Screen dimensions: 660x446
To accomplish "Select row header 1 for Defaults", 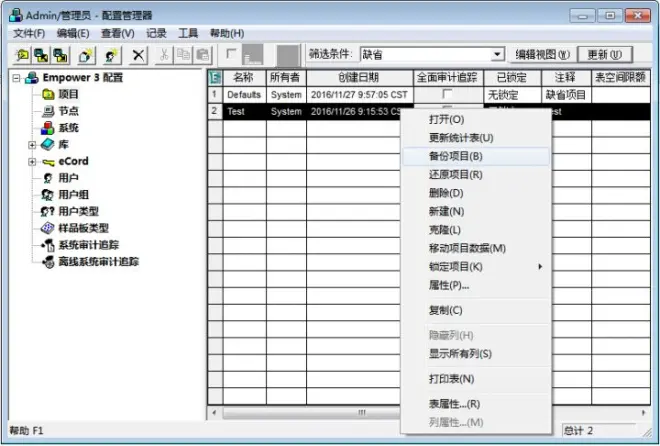I will click(215, 94).
